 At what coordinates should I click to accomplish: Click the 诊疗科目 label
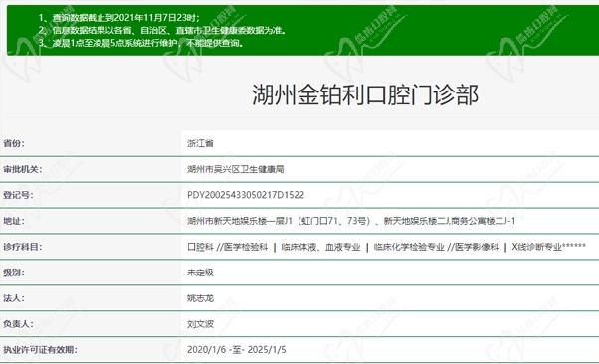click(23, 247)
